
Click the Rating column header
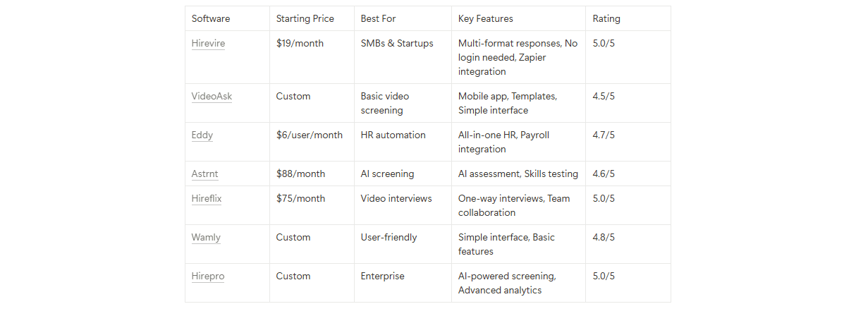(x=606, y=19)
